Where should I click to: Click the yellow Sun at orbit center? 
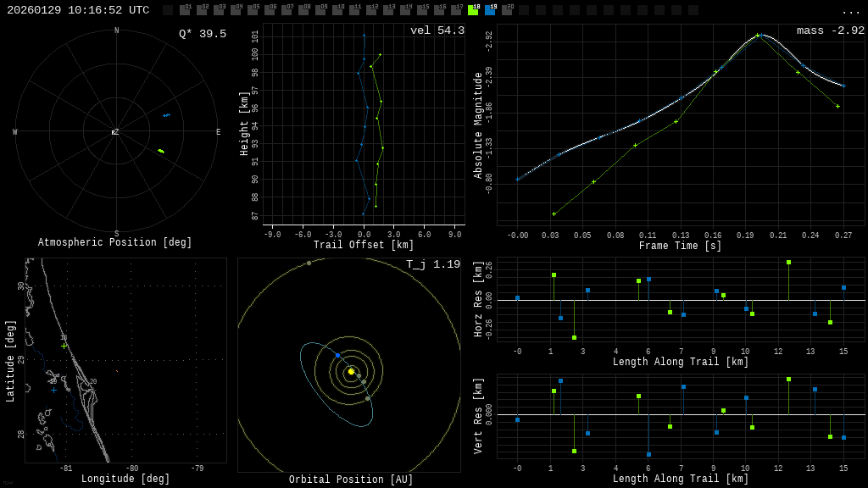(351, 372)
